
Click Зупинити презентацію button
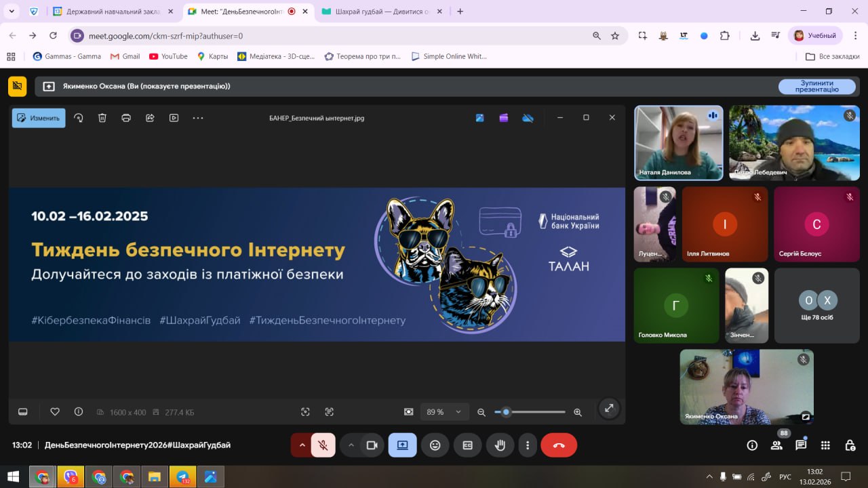816,86
